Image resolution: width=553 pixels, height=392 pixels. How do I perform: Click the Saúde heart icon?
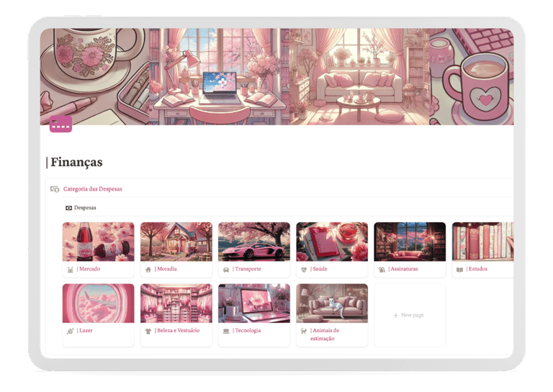coord(304,270)
